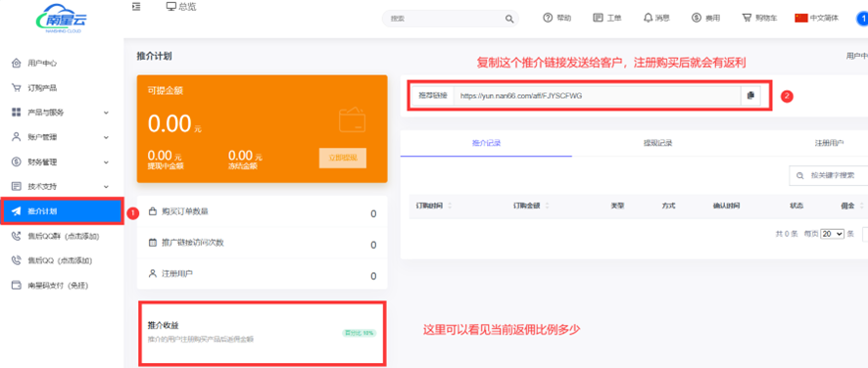
Task: Click the work order ticket icon
Action: coord(598,18)
